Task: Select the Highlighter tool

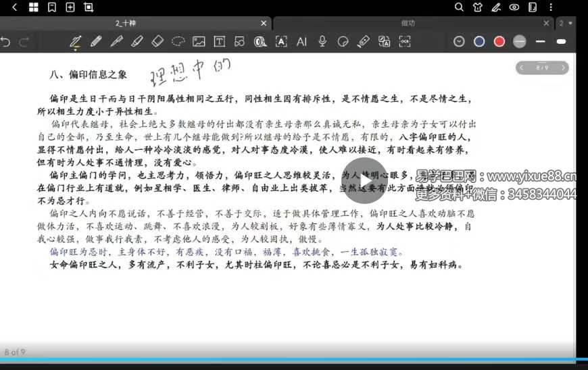Action: pos(137,42)
